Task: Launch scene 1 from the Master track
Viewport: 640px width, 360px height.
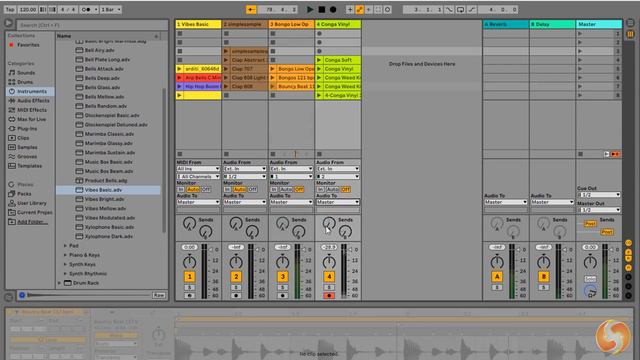Action: (x=580, y=33)
